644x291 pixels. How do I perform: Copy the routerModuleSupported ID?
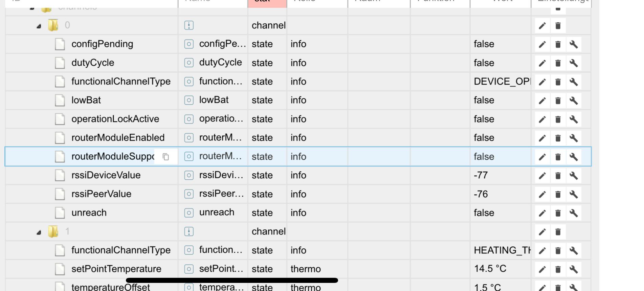pyautogui.click(x=166, y=157)
